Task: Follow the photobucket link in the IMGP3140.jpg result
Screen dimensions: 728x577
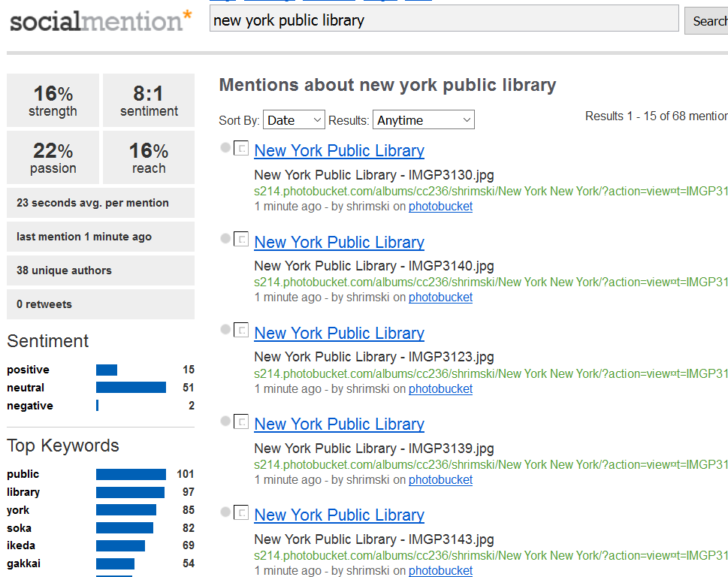Action: [x=440, y=297]
